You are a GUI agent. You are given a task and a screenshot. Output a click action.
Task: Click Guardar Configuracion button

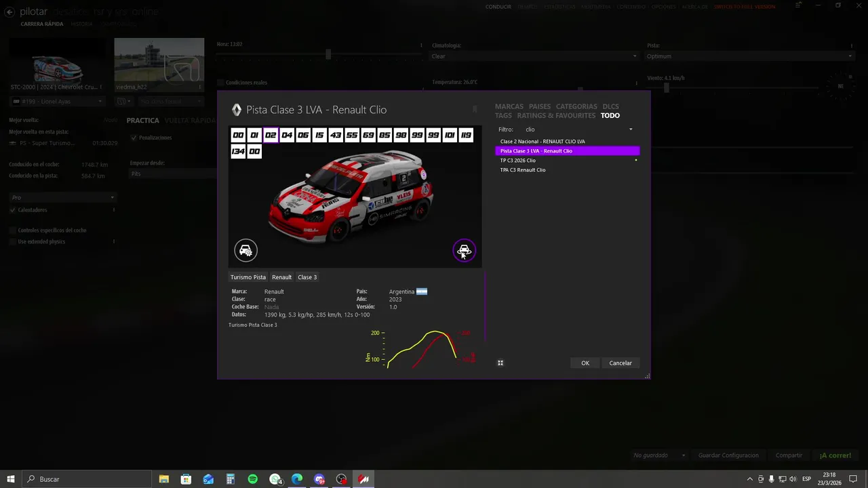[x=728, y=455]
